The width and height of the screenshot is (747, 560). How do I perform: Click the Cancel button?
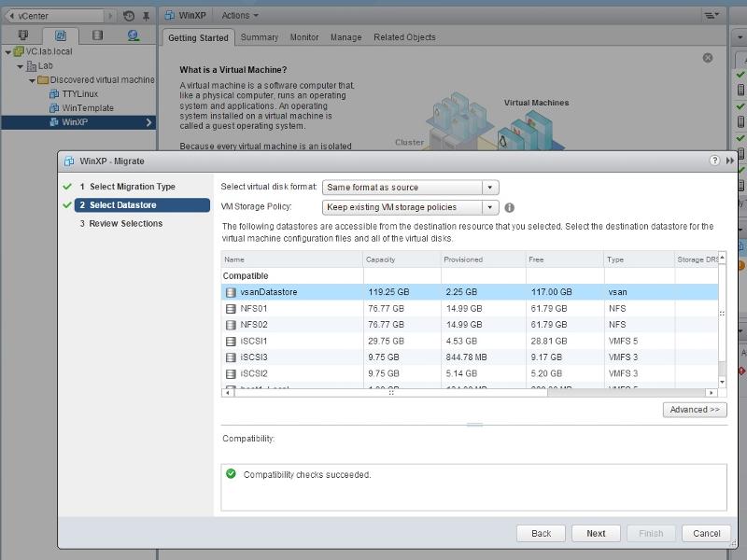pos(707,533)
